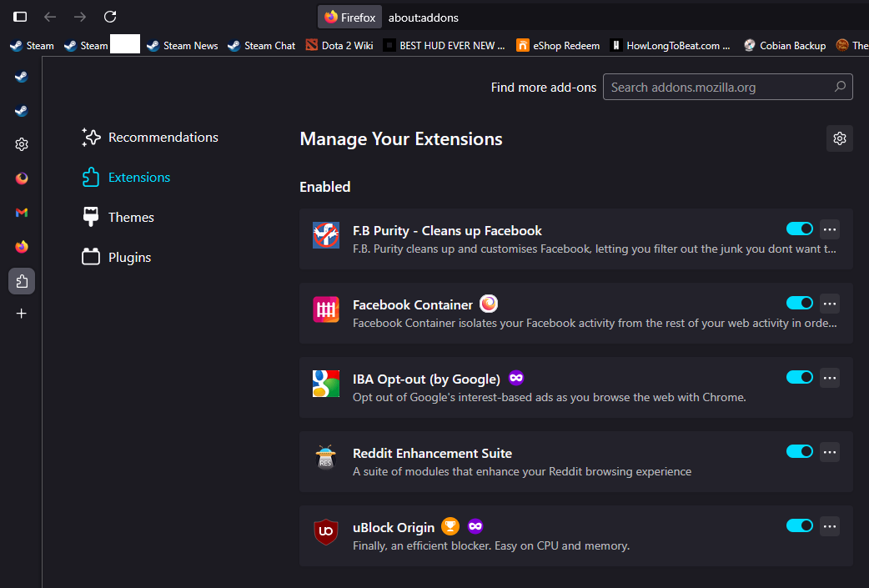Image resolution: width=869 pixels, height=588 pixels.
Task: Open more options for uBlock Origin
Action: [830, 526]
